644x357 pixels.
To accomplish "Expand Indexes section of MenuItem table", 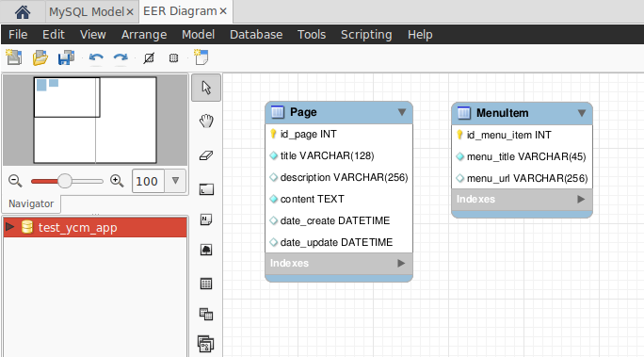I will [581, 200].
